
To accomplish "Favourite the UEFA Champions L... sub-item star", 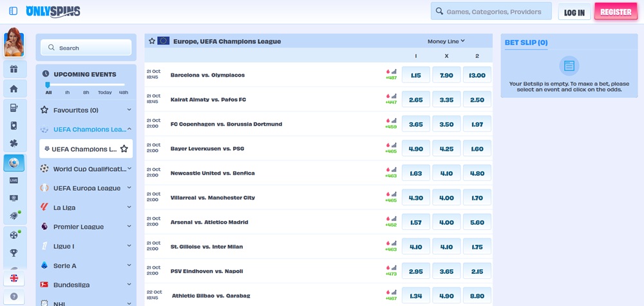I will tap(124, 149).
